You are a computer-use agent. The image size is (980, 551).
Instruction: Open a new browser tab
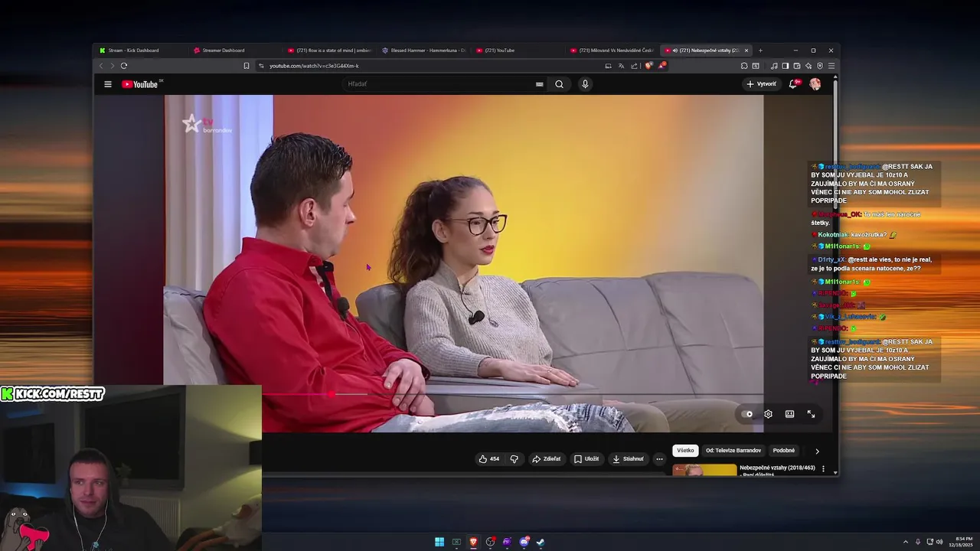(760, 51)
